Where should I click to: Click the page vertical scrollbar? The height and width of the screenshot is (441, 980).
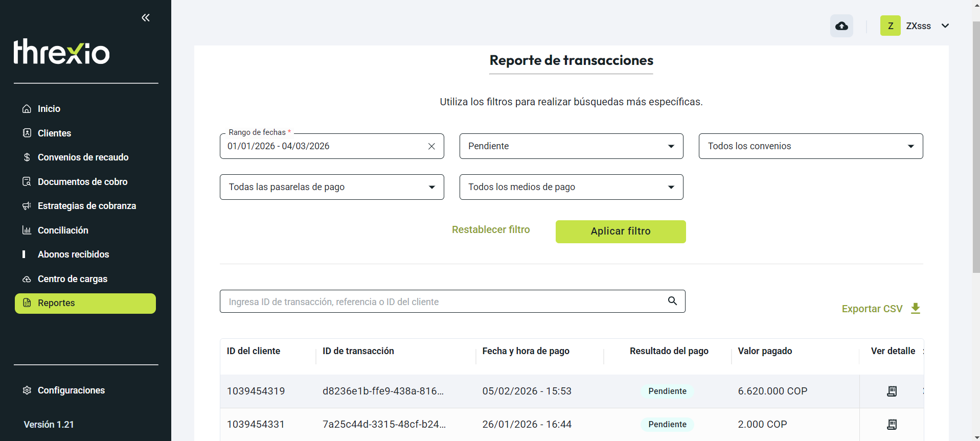point(976,147)
